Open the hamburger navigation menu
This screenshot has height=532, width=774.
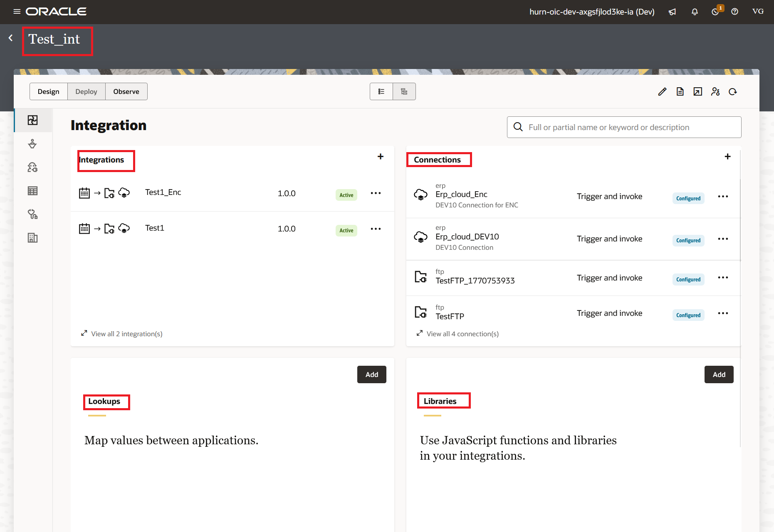click(17, 12)
